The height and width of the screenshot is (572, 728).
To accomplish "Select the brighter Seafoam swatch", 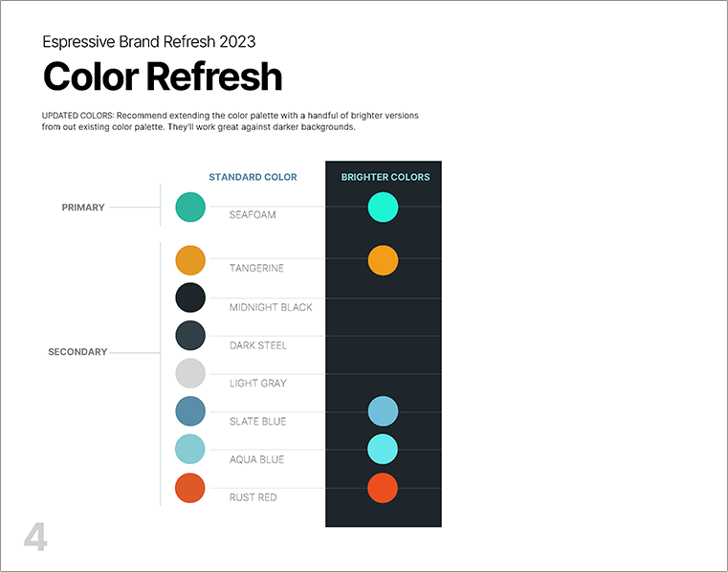I will (x=383, y=207).
